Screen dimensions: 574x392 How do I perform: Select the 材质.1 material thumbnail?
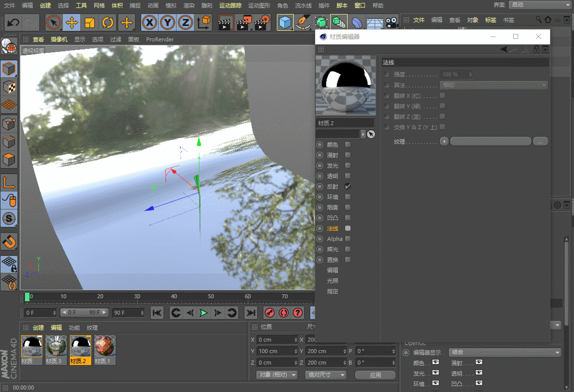pyautogui.click(x=105, y=350)
